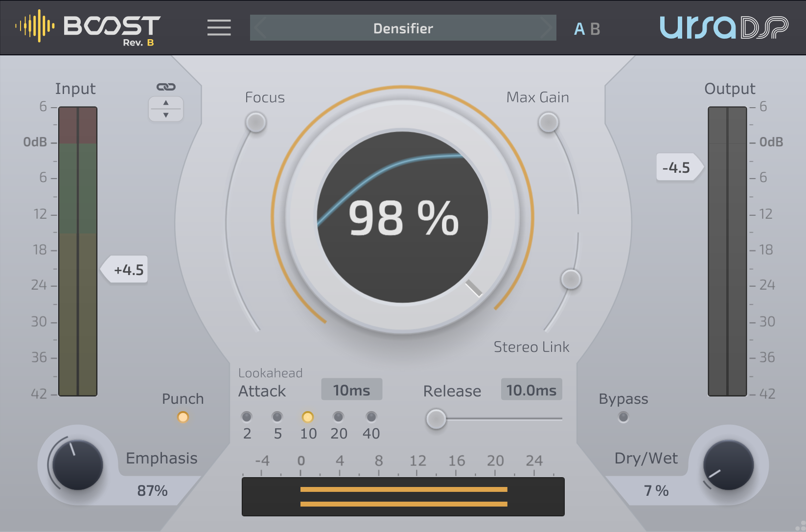
Task: Click the -4.5 output gain handle
Action: [680, 167]
